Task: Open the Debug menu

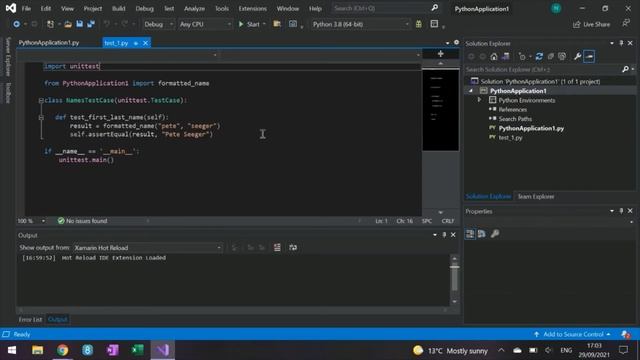Action: 144,9
